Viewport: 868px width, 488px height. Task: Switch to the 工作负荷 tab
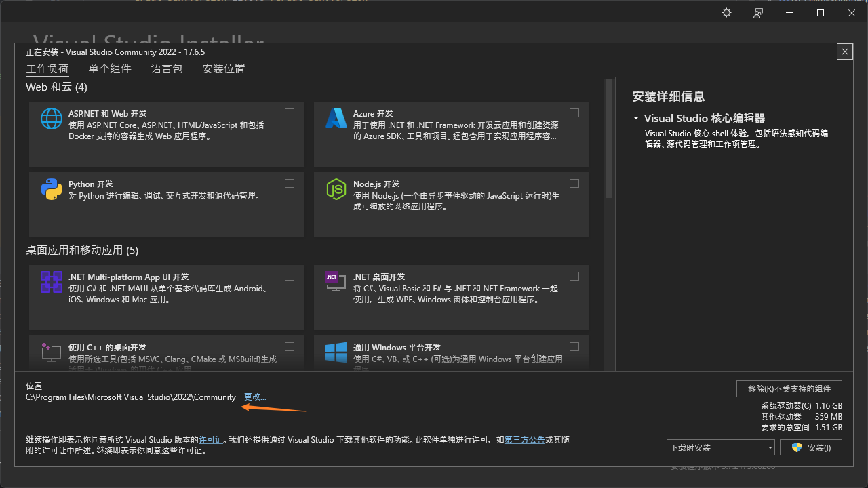point(47,69)
